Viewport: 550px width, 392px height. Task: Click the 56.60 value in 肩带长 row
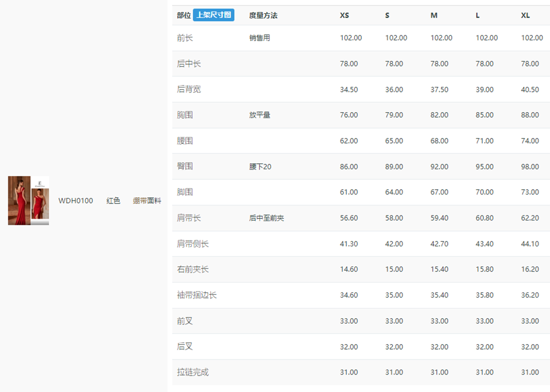[349, 218]
